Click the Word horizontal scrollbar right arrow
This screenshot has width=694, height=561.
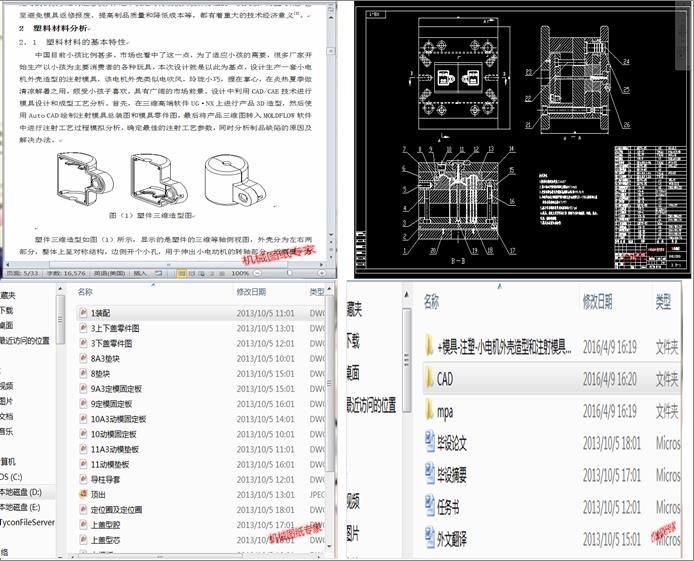(x=322, y=265)
